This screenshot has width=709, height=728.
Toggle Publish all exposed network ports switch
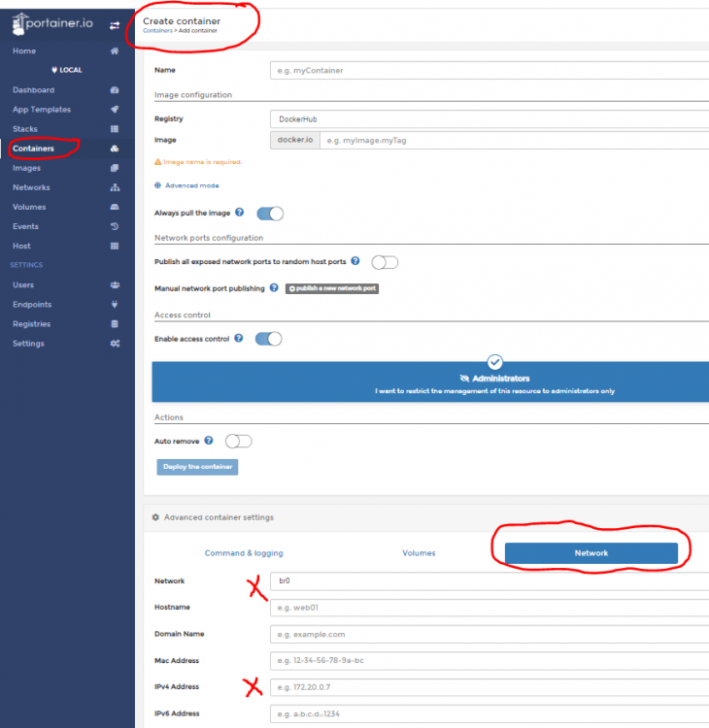(x=385, y=262)
